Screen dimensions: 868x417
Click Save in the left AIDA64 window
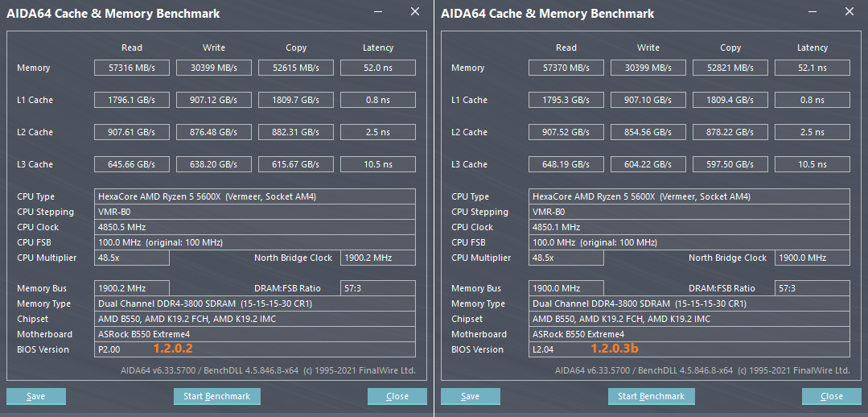(x=35, y=396)
